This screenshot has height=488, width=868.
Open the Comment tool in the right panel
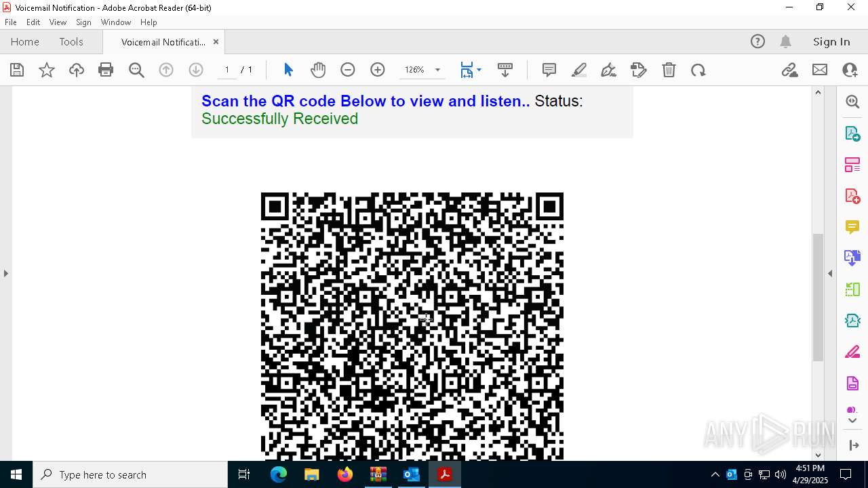click(x=852, y=227)
